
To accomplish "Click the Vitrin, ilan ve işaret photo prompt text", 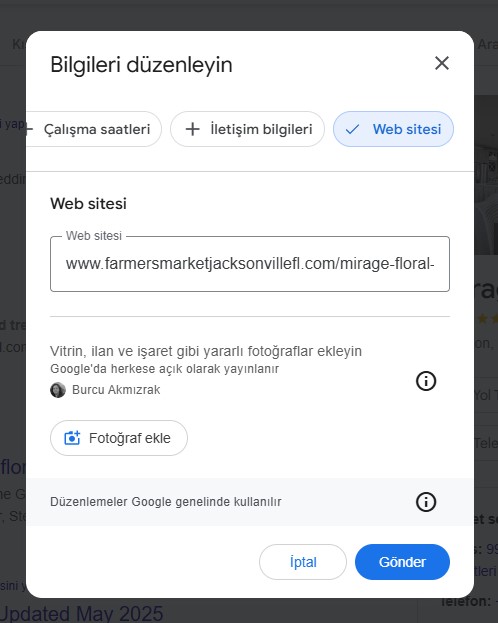I will pyautogui.click(x=206, y=351).
